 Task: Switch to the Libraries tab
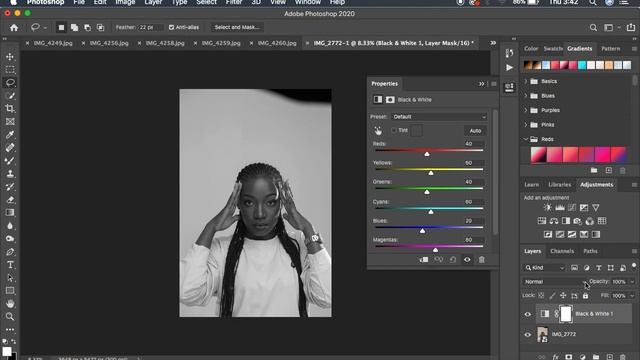[x=560, y=184]
